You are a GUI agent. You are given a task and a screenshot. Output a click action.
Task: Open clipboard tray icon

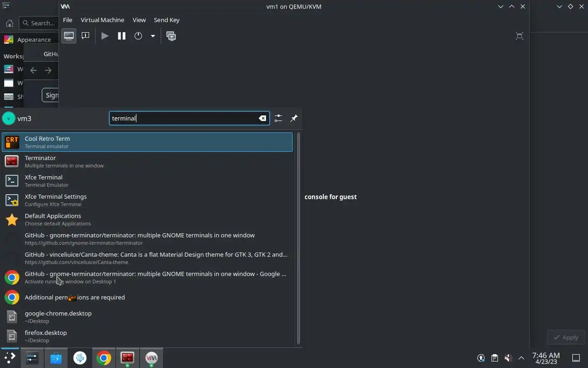click(494, 358)
